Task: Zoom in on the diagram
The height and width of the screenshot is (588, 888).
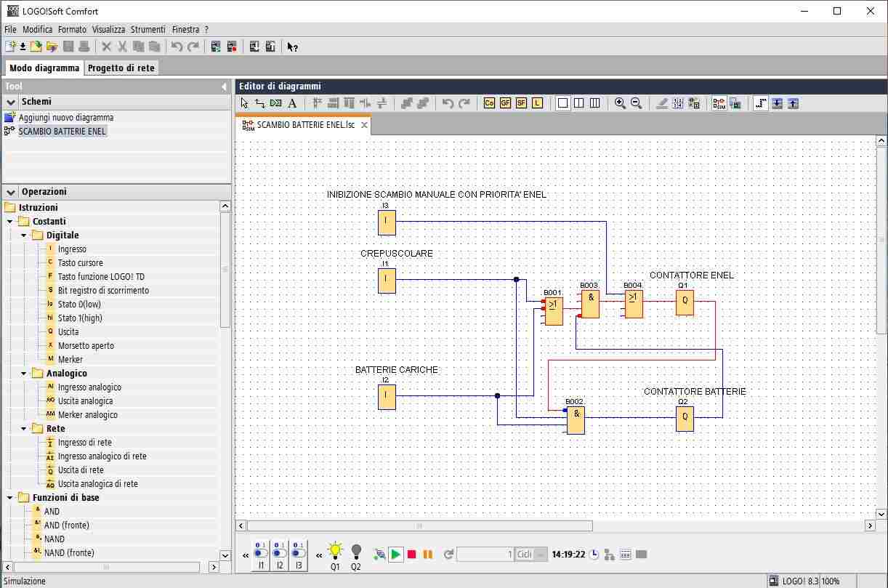Action: coord(620,103)
